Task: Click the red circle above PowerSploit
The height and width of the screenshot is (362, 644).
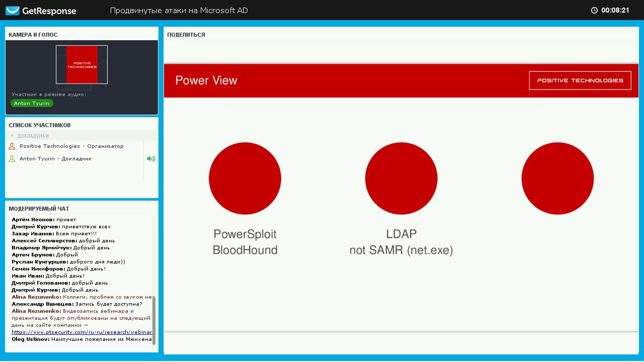Action: tap(245, 178)
